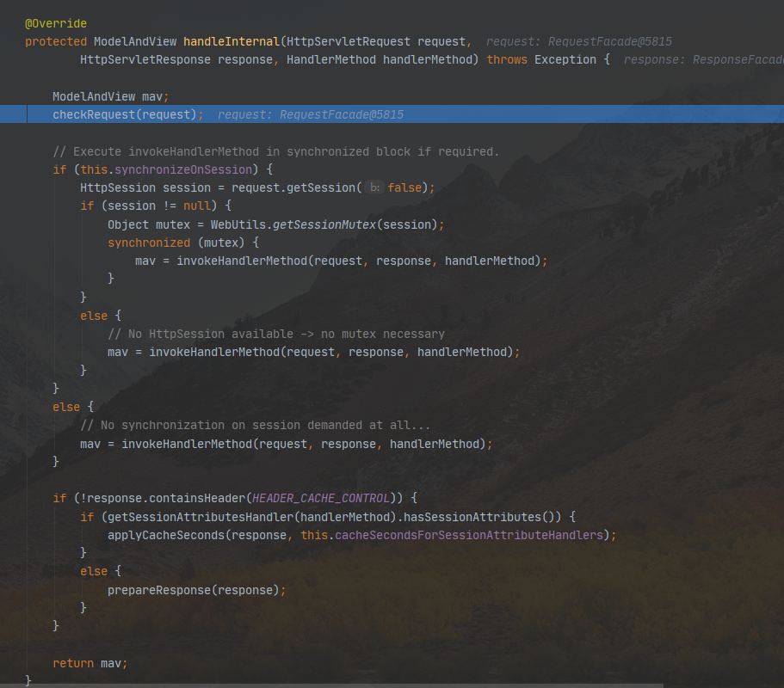The height and width of the screenshot is (688, 784).
Task: Click the containsHeader method call
Action: coord(197,498)
